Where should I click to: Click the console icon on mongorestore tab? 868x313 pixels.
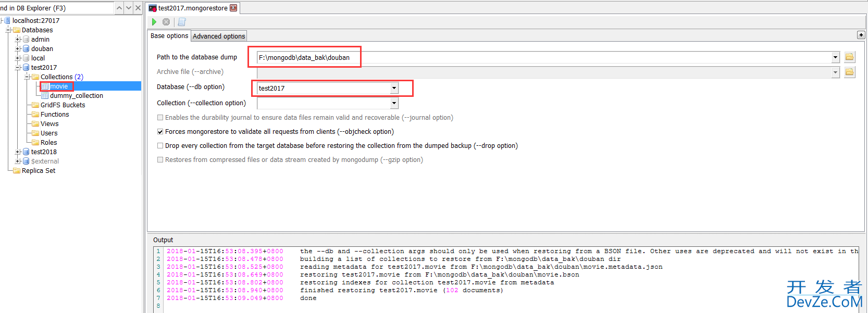tap(153, 8)
